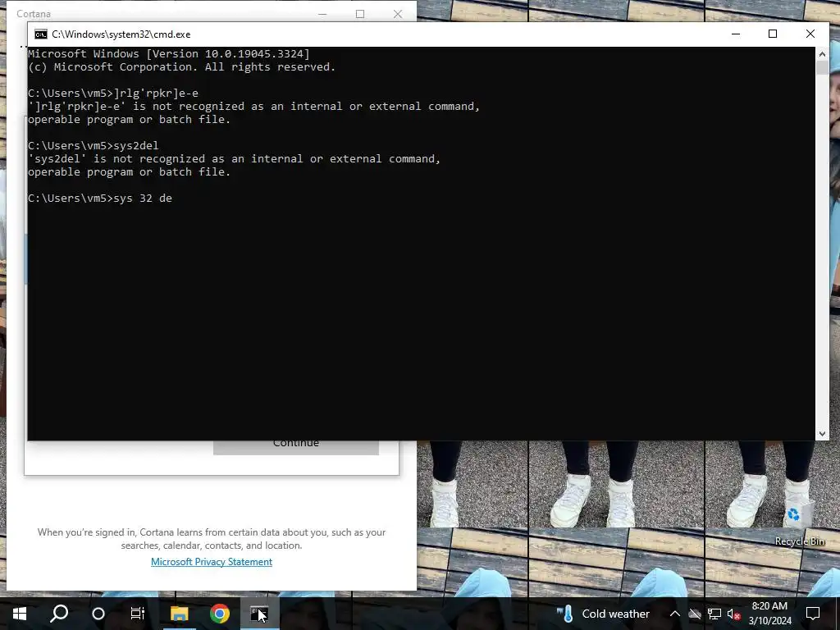Open Microsoft Privacy Statement link in Cortana
Screen dimensions: 840x630
click(212, 561)
